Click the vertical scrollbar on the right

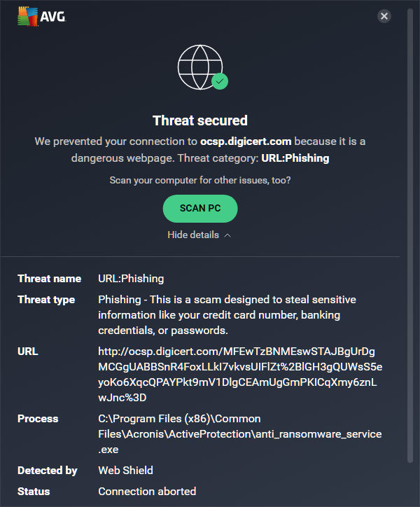coord(410,236)
